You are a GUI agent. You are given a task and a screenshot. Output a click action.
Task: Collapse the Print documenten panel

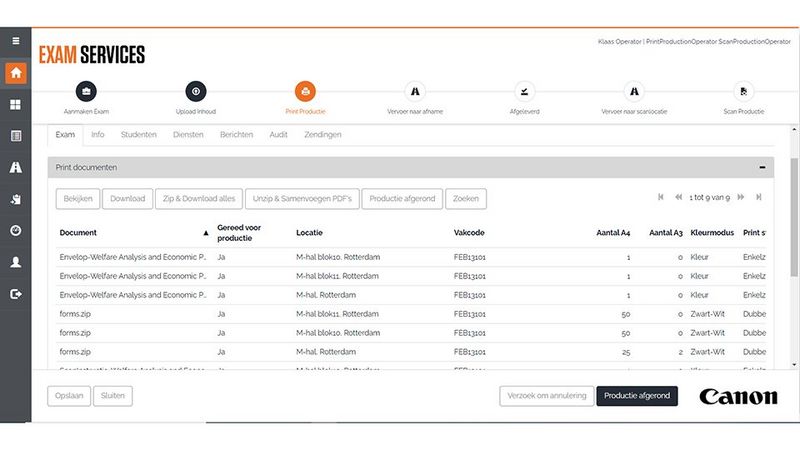coord(762,168)
